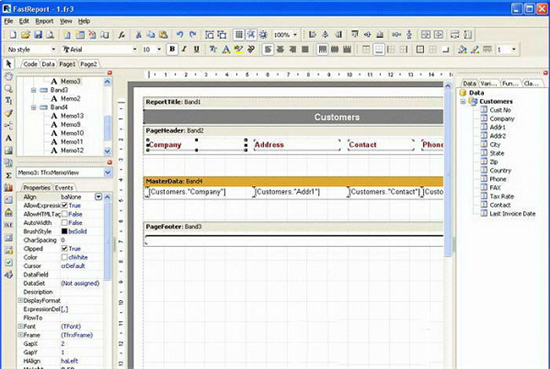Insert an OLE object
550x369 pixels.
point(8,224)
